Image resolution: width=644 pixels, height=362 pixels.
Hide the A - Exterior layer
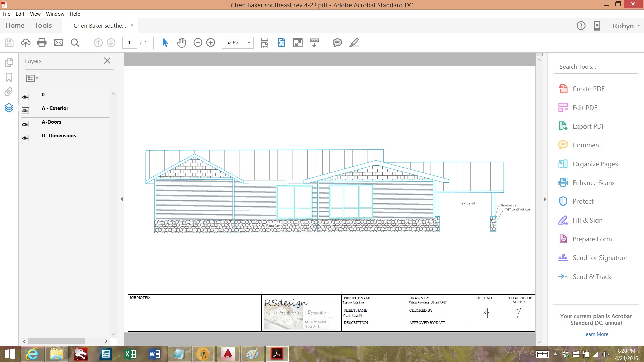click(x=25, y=110)
